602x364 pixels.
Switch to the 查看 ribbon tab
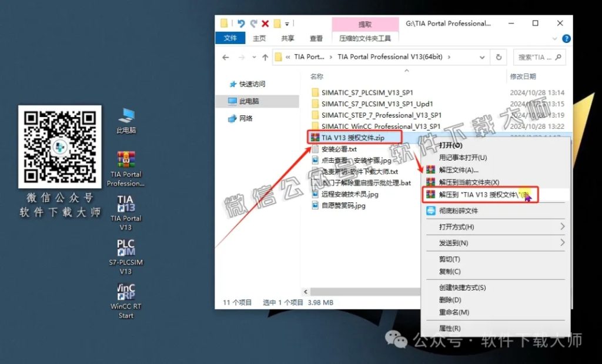(315, 38)
